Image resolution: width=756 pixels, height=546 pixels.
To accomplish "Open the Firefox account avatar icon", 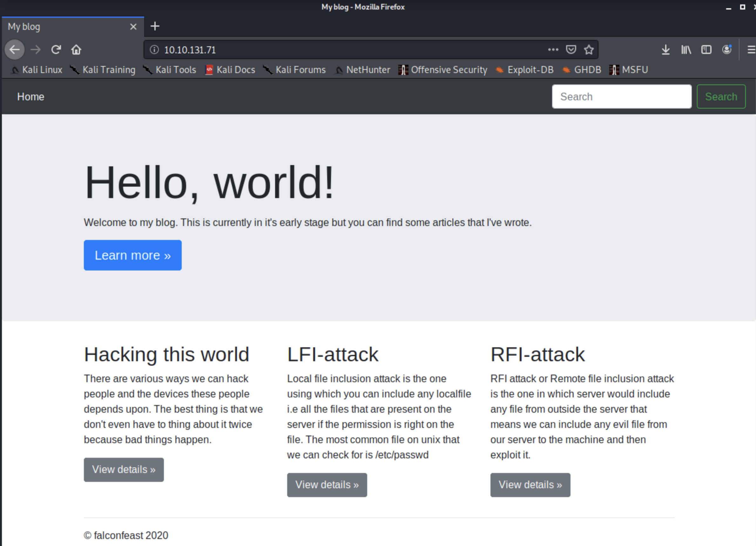I will (726, 50).
